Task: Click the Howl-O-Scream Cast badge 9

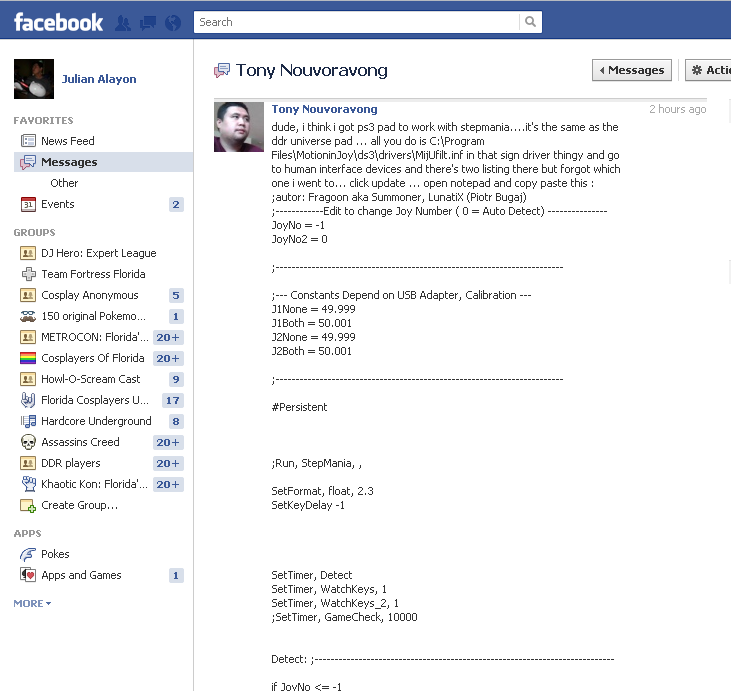Action: (176, 379)
